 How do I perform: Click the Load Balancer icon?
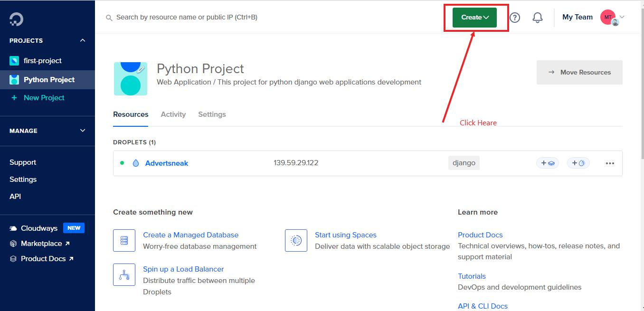point(124,274)
